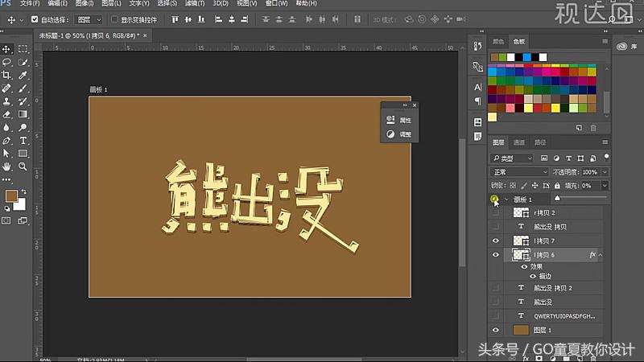Open the blend mode 正常 dropdown

(x=519, y=172)
